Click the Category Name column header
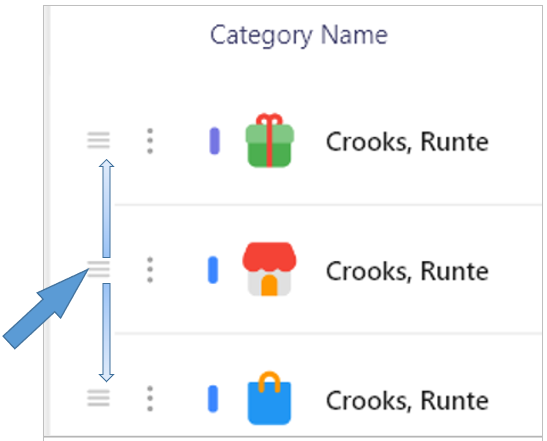 pyautogui.click(x=299, y=36)
